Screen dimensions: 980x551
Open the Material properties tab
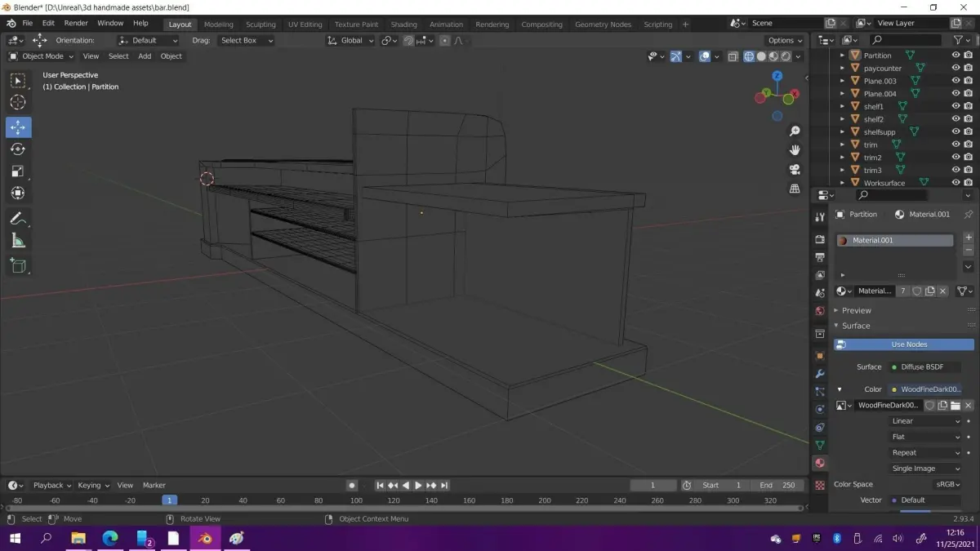tap(820, 463)
